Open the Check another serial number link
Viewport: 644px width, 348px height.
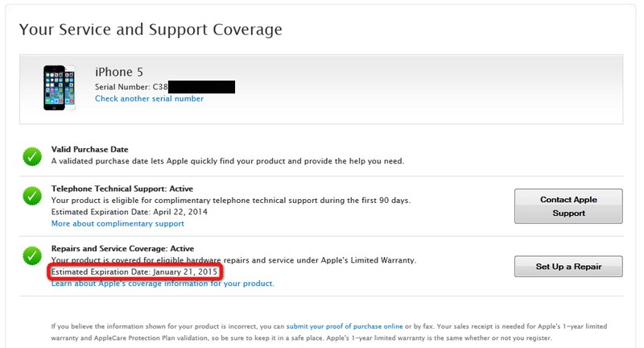[149, 99]
